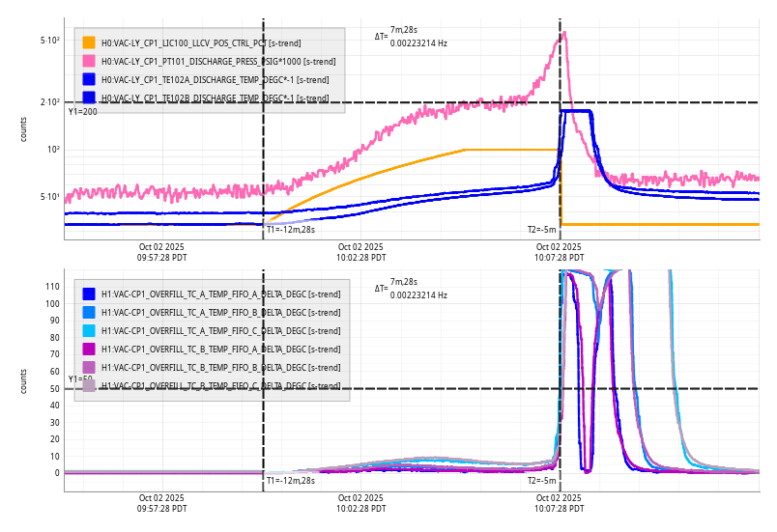This screenshot has height=532, width=777.
Task: Select the purple TC_B FIFO_A legend swatch
Action: click(89, 349)
